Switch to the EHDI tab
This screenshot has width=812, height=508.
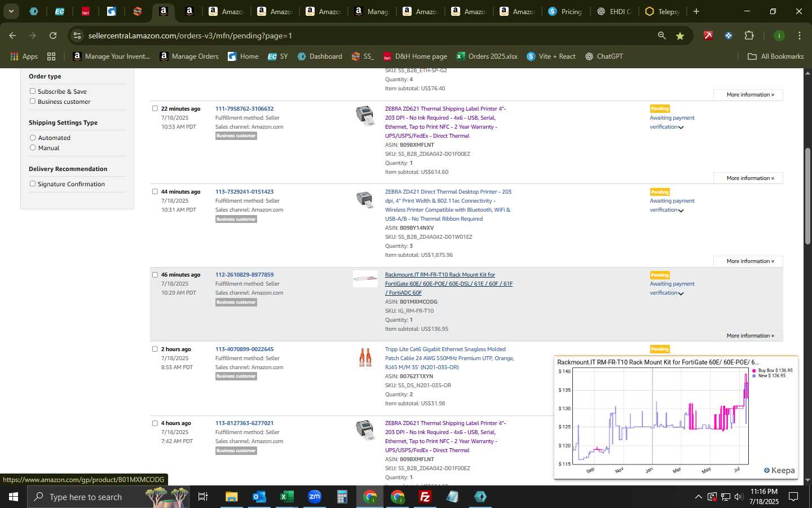pos(614,11)
